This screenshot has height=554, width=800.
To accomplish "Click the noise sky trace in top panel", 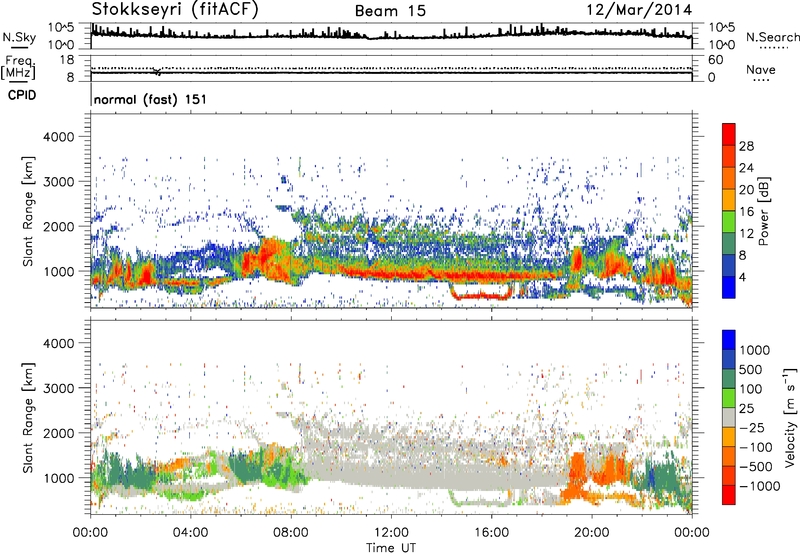I will [x=391, y=35].
